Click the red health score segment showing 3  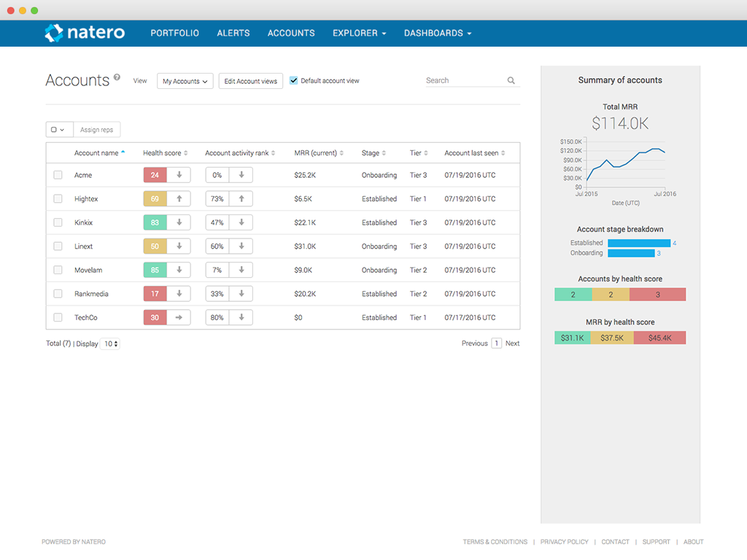(657, 295)
